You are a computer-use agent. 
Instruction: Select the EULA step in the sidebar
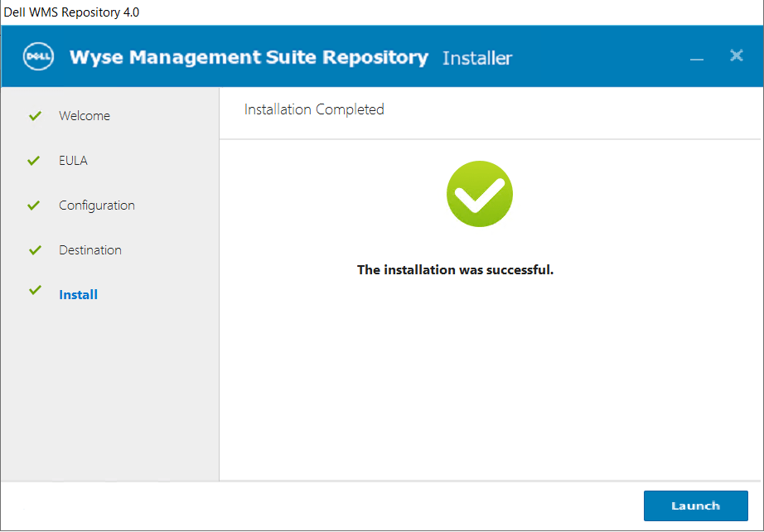coord(73,161)
